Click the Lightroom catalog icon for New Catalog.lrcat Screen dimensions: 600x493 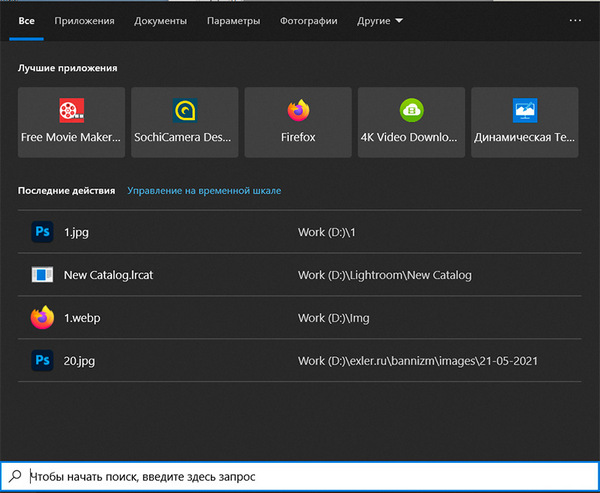42,275
